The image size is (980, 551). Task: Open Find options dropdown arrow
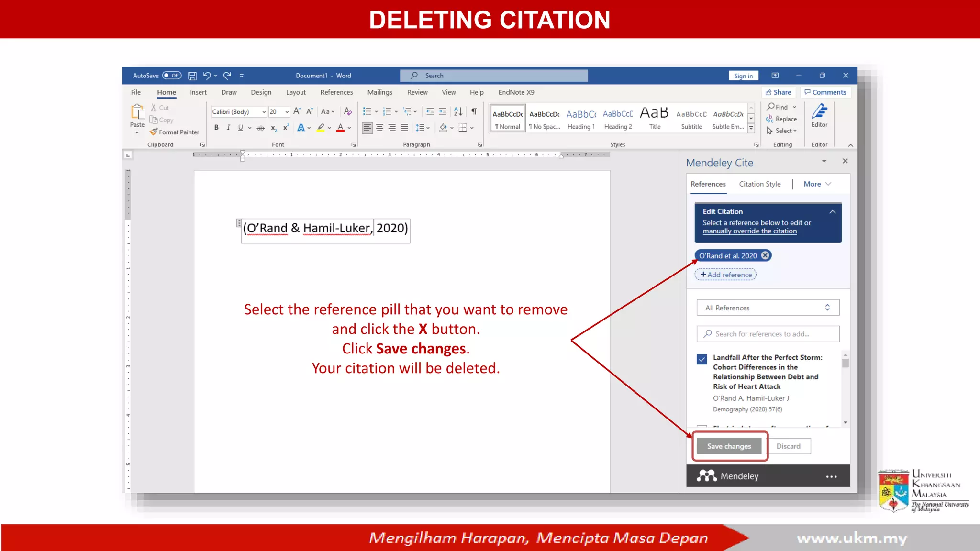coord(794,107)
